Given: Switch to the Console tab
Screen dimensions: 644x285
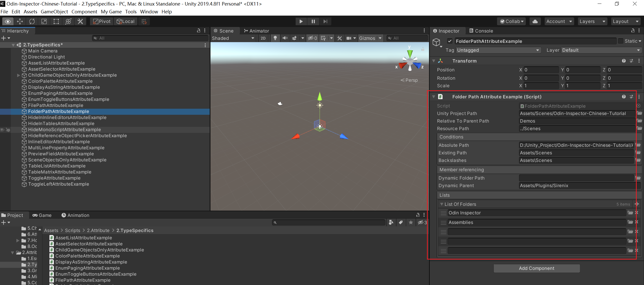Looking at the screenshot, I should [x=481, y=31].
